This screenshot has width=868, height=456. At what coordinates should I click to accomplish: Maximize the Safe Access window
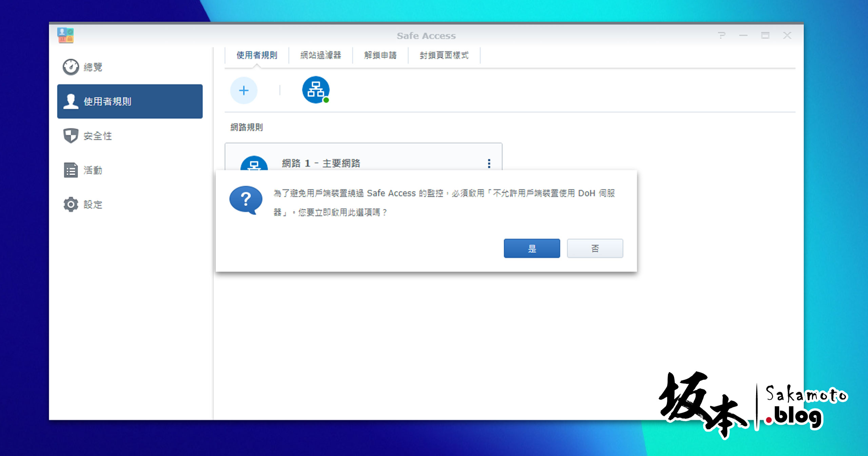[x=765, y=35]
